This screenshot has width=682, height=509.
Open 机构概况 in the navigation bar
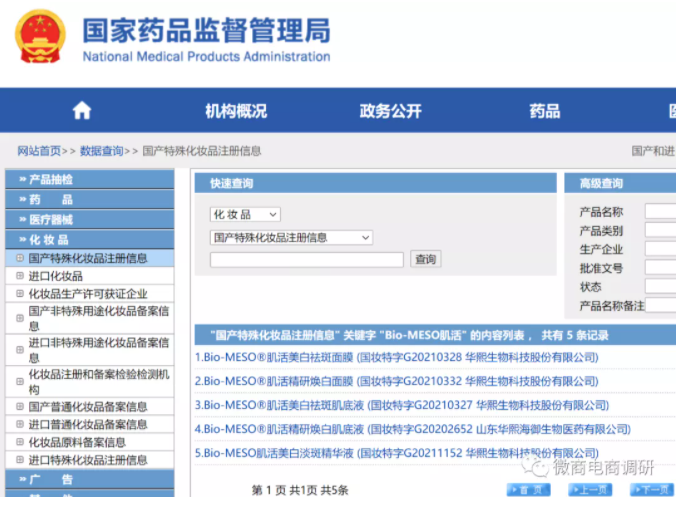click(x=236, y=111)
